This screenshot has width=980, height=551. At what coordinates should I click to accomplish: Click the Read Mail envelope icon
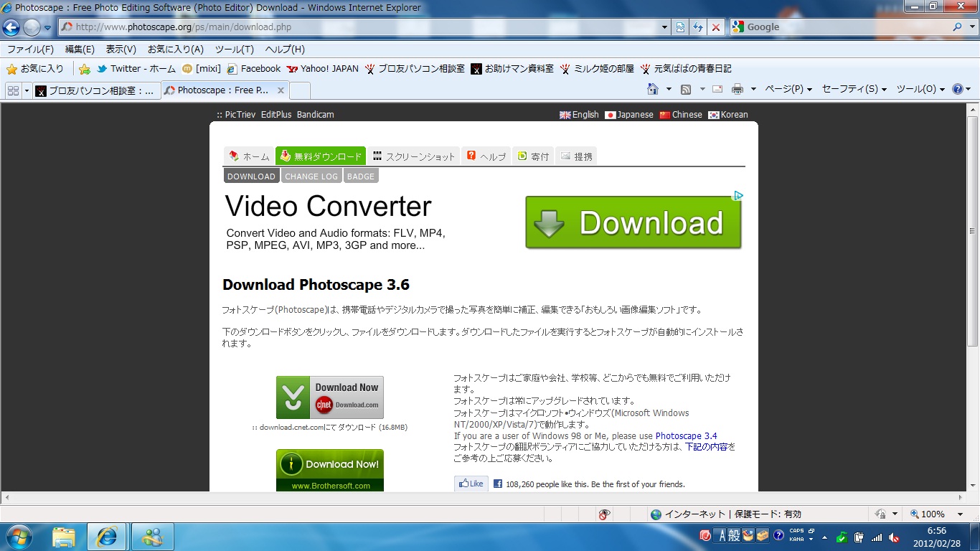tap(717, 89)
